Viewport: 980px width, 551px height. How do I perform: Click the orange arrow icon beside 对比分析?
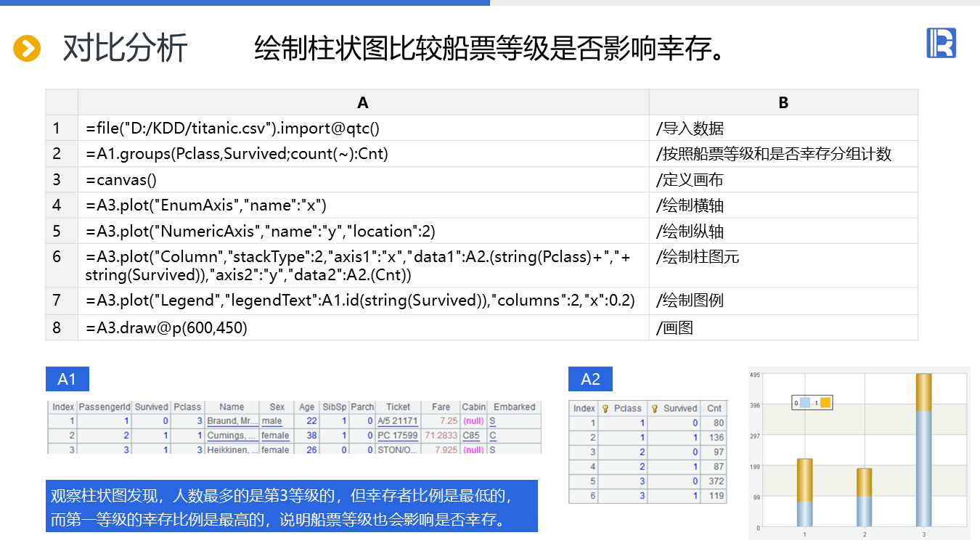(x=27, y=49)
